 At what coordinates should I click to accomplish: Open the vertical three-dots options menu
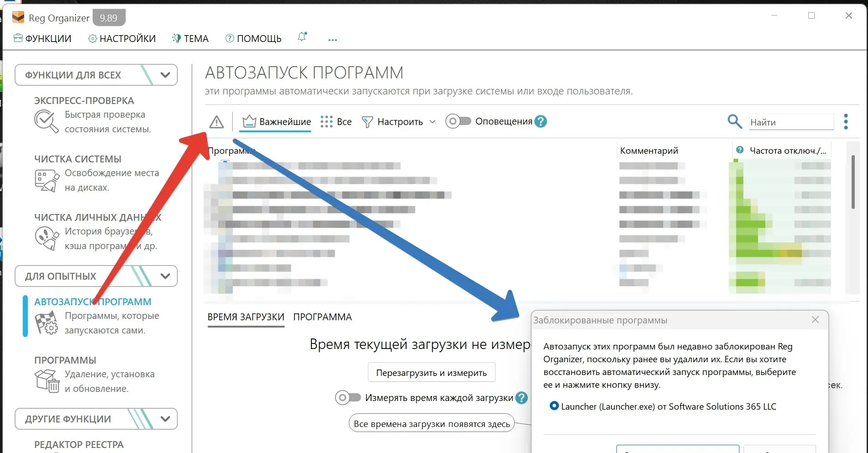tap(846, 122)
